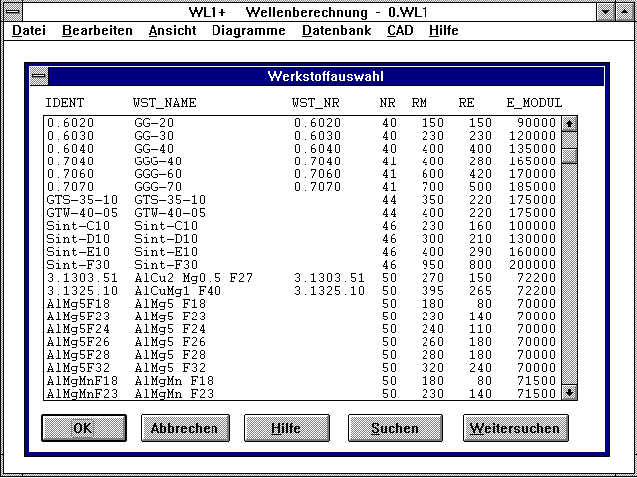Open the Datenbank menu
The height and width of the screenshot is (478, 637).
336,31
